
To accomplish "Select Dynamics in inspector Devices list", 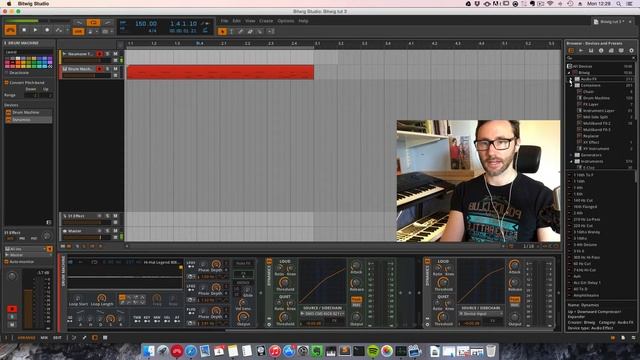I will coord(28,120).
